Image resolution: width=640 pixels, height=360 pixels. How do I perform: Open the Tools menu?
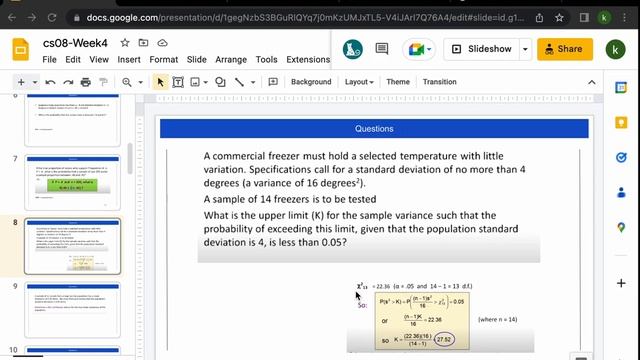(267, 60)
